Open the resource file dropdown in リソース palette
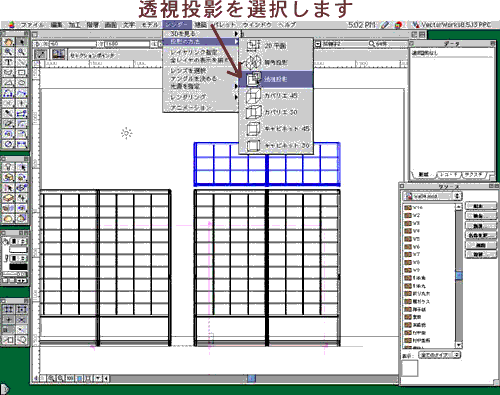 (432, 196)
